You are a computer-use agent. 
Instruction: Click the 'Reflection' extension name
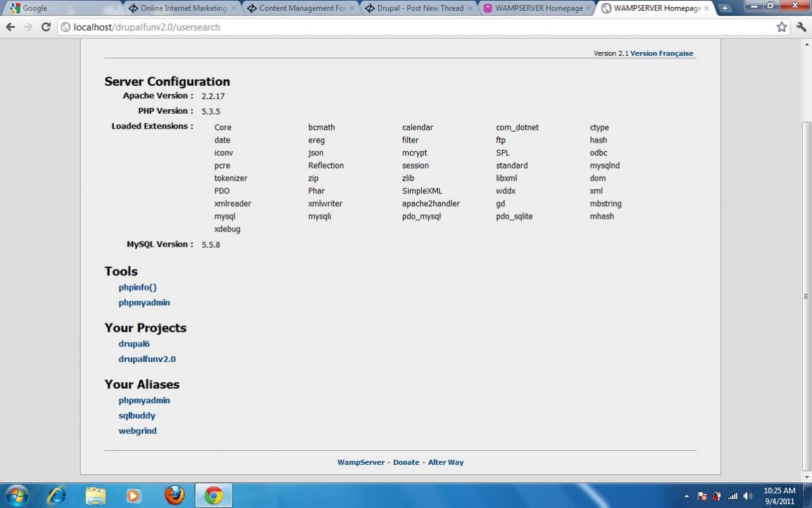click(326, 165)
